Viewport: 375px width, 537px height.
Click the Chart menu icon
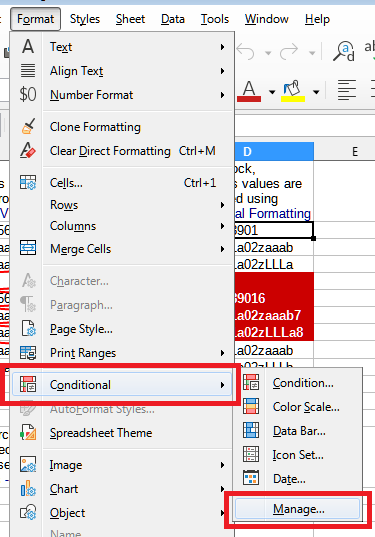(28, 489)
